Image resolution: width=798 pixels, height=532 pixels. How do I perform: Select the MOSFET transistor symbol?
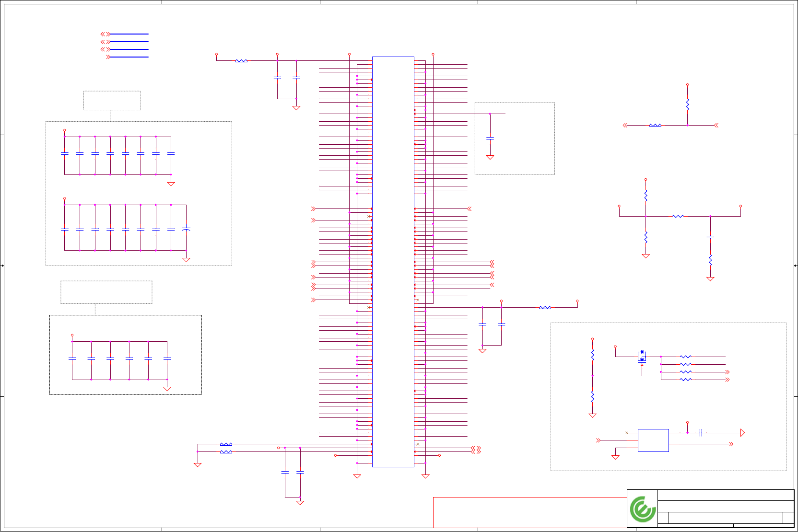(x=642, y=357)
